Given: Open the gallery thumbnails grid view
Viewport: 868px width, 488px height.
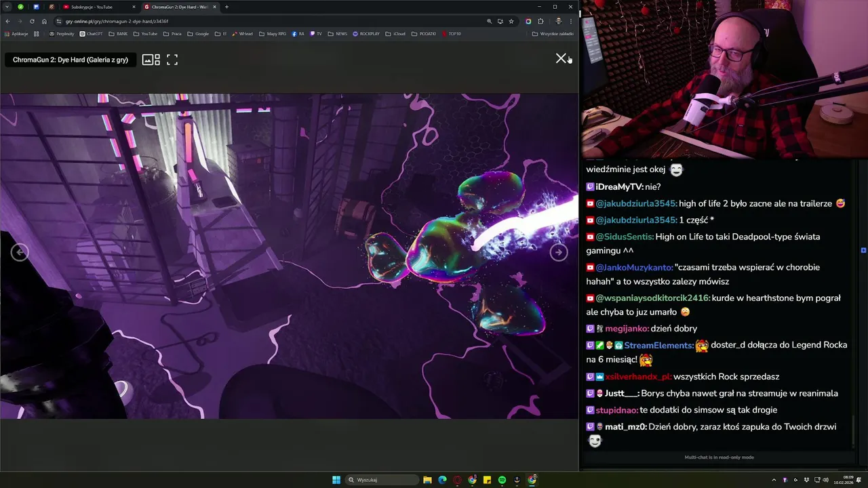Looking at the screenshot, I should 151,60.
